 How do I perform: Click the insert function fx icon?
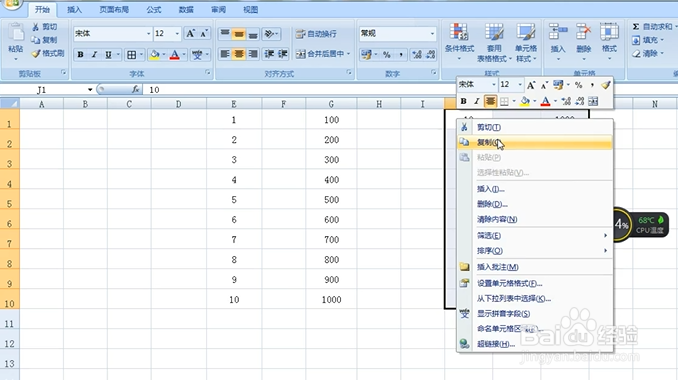coord(135,89)
